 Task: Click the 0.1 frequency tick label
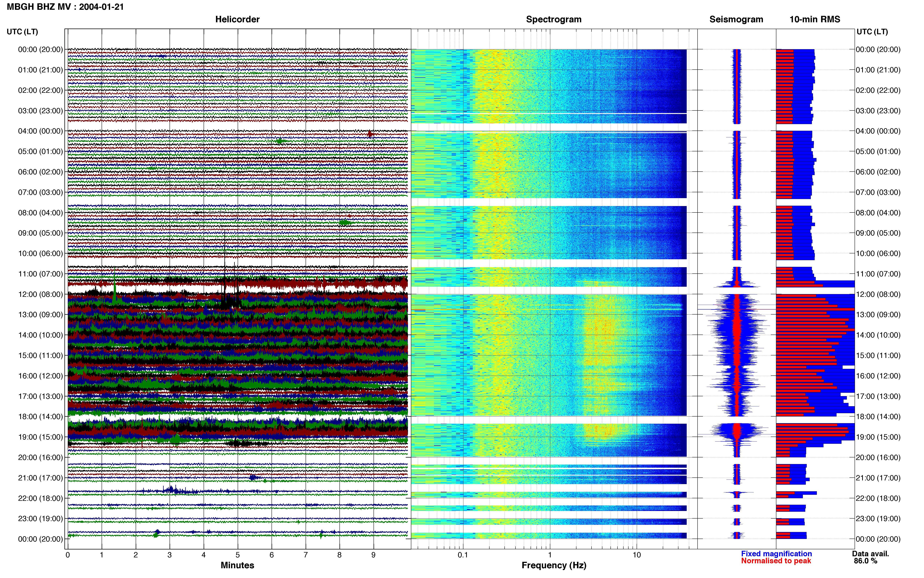pos(463,555)
